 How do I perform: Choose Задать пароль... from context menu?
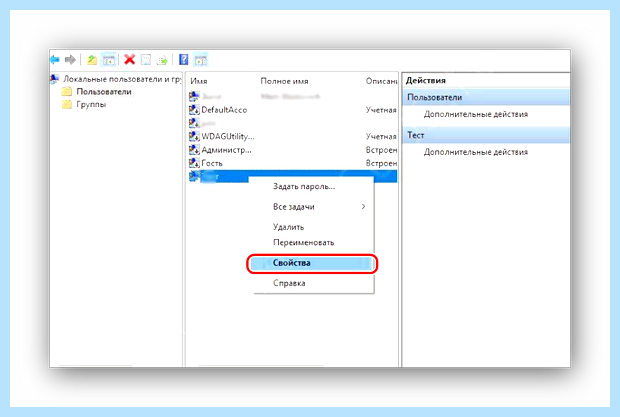tap(304, 187)
